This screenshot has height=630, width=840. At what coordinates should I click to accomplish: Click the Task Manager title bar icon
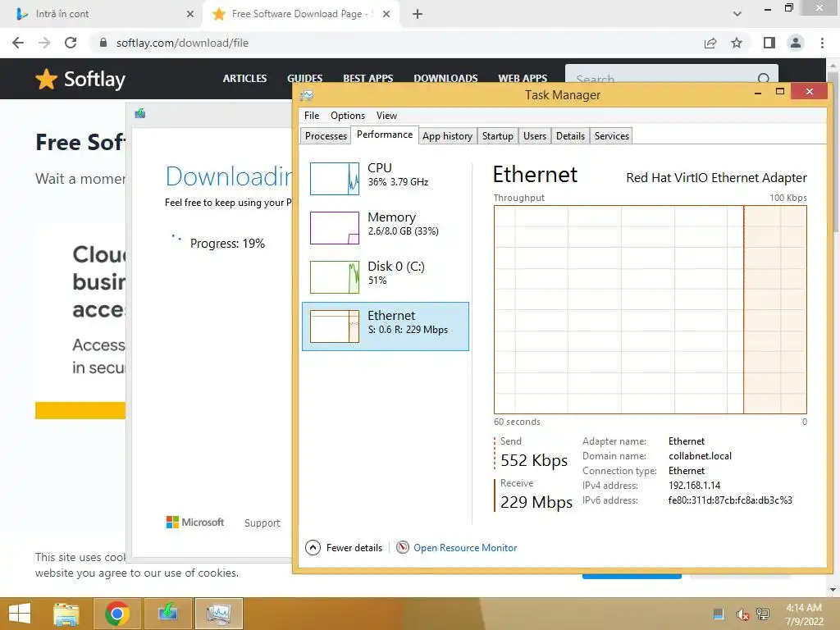click(x=307, y=95)
